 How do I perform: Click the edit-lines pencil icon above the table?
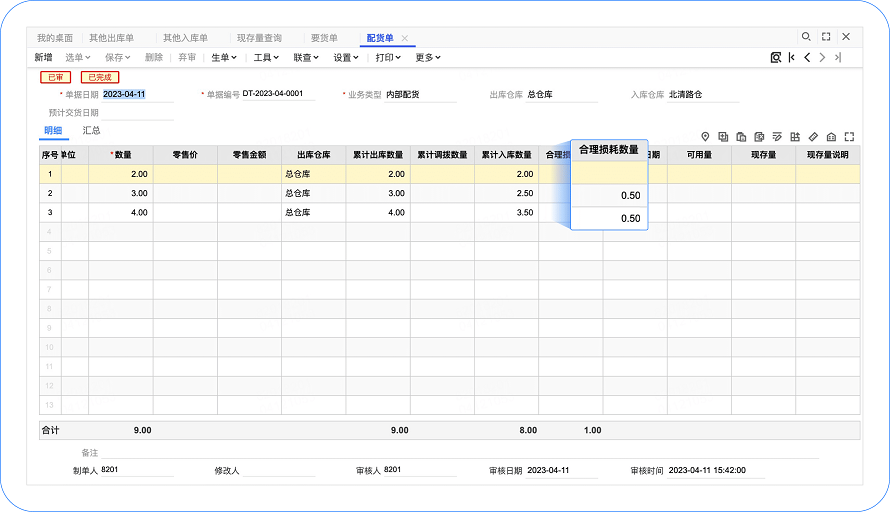pyautogui.click(x=777, y=136)
